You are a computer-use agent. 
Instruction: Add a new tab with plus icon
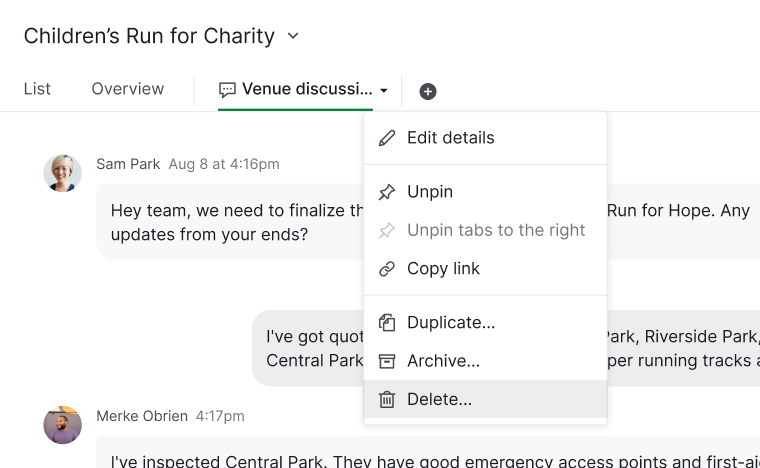pyautogui.click(x=428, y=91)
